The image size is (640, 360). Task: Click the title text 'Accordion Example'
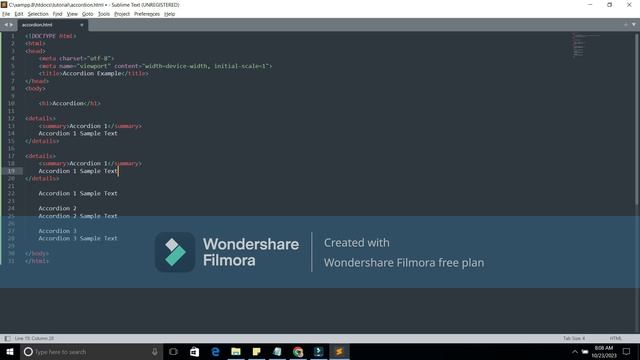tap(92, 73)
